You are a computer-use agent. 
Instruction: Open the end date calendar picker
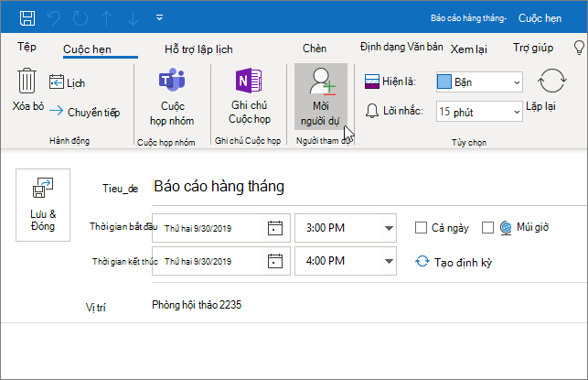click(x=274, y=261)
